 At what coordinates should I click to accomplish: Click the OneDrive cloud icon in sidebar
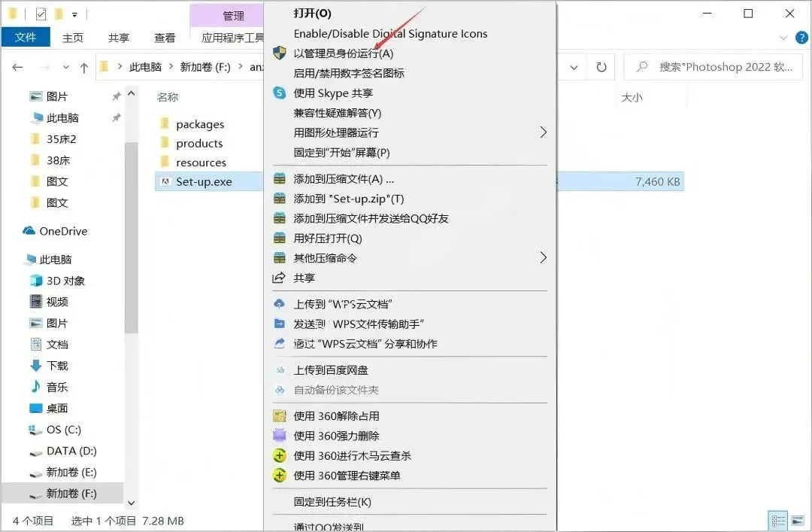pyautogui.click(x=29, y=231)
